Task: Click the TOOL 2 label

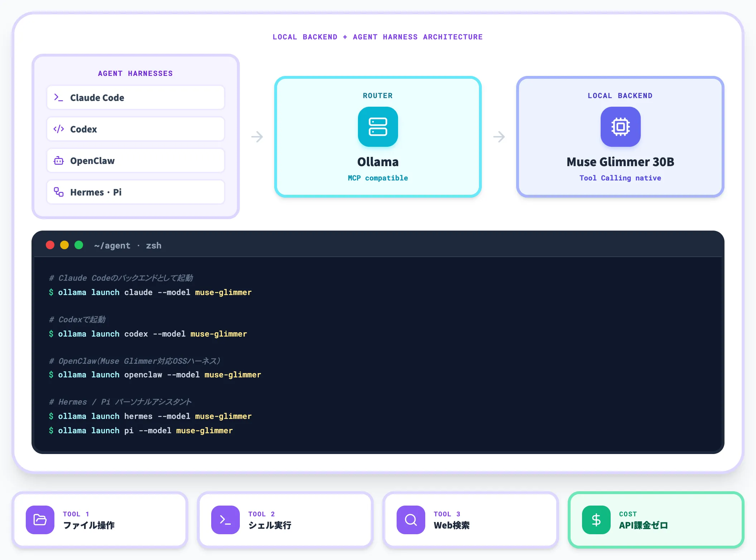Action: (x=262, y=514)
